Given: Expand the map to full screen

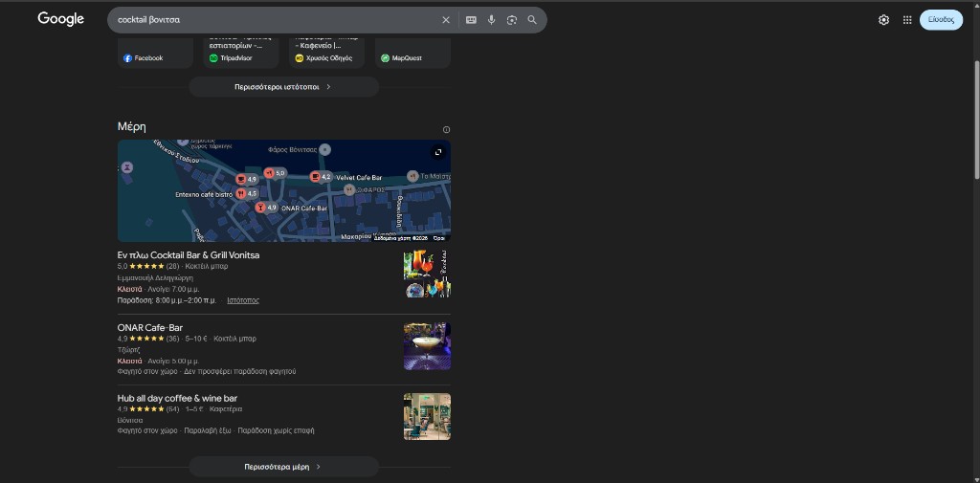Looking at the screenshot, I should tap(438, 152).
